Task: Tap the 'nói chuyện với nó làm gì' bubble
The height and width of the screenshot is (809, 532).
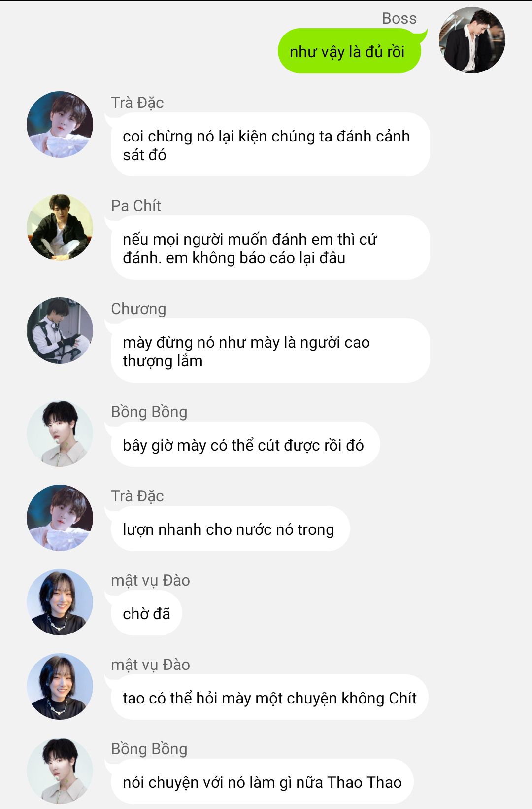Action: [x=259, y=781]
